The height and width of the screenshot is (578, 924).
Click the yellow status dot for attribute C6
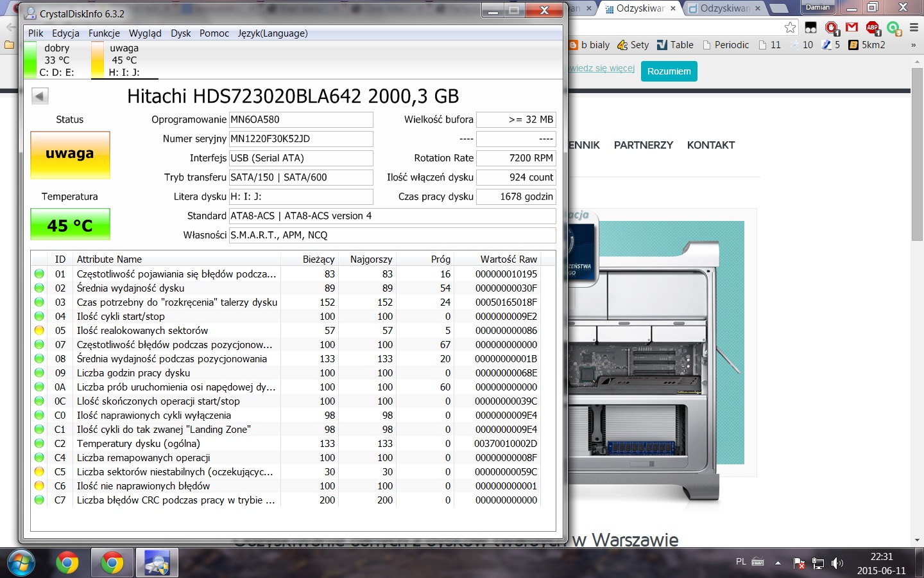point(39,486)
